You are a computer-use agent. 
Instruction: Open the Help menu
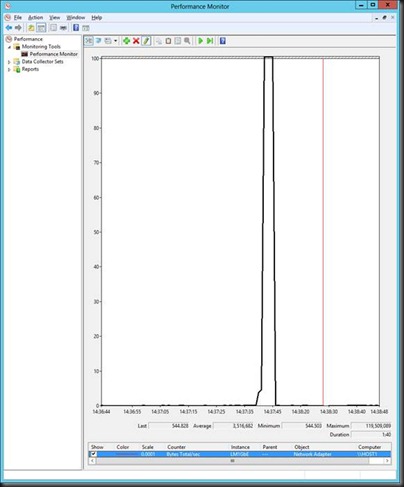(x=97, y=17)
